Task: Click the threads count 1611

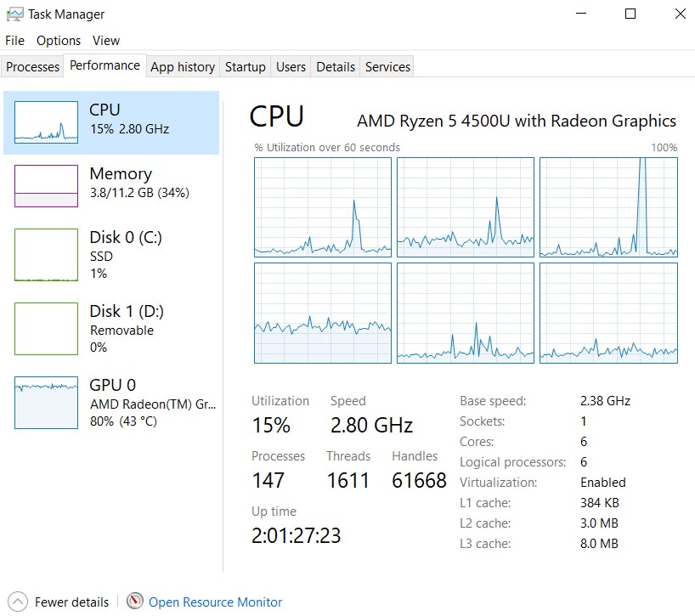Action: (348, 481)
